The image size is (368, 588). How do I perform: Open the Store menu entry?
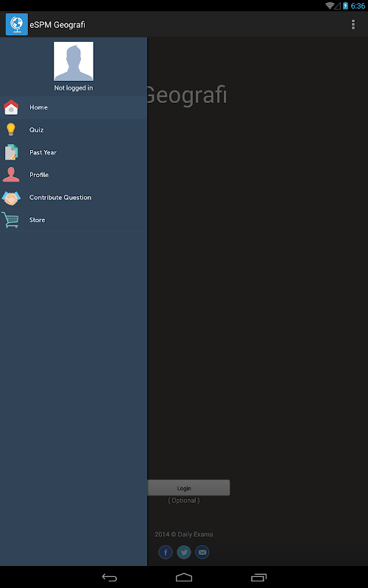74,220
